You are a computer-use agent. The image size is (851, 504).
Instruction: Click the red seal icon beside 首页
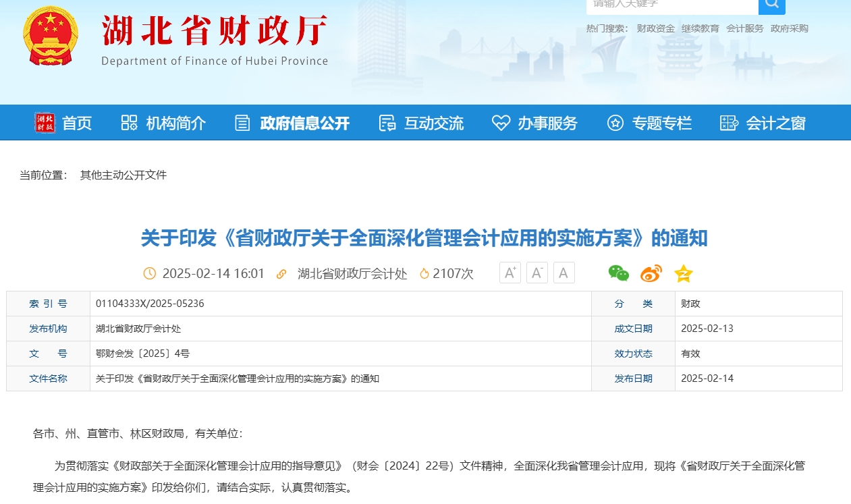[x=45, y=123]
